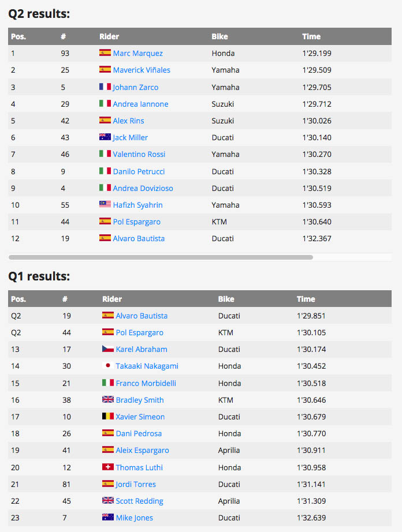
Task: Click the Australian flag beside Jack Miller
Action: coord(105,137)
